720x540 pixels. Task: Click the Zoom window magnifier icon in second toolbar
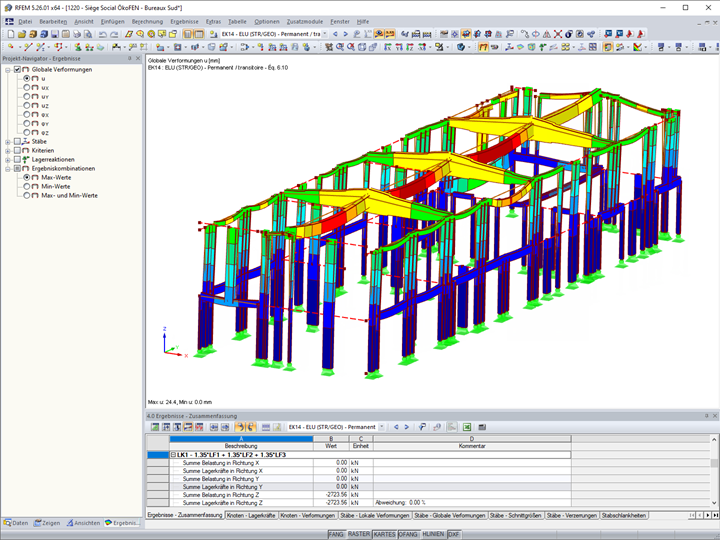[x=340, y=47]
